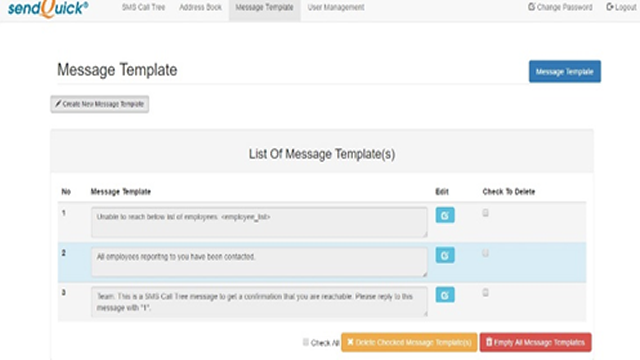
Task: Click the 'Message Template' page title
Action: [117, 70]
